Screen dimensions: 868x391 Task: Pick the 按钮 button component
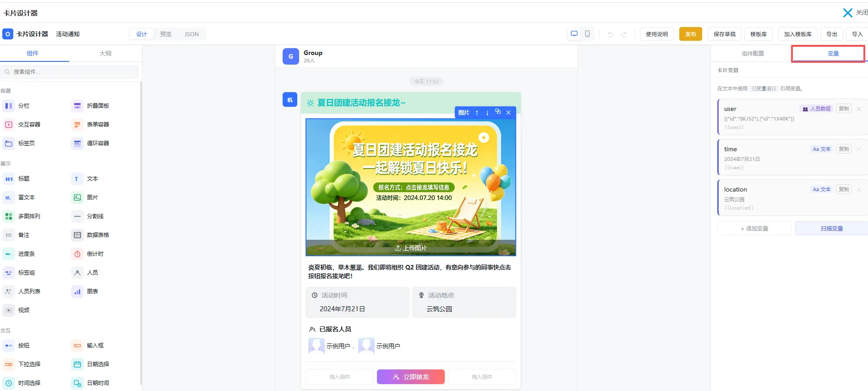click(x=16, y=346)
